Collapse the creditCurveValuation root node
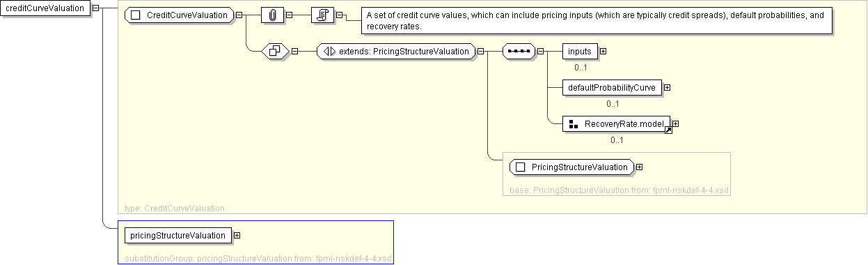The width and height of the screenshot is (868, 265). click(x=95, y=8)
